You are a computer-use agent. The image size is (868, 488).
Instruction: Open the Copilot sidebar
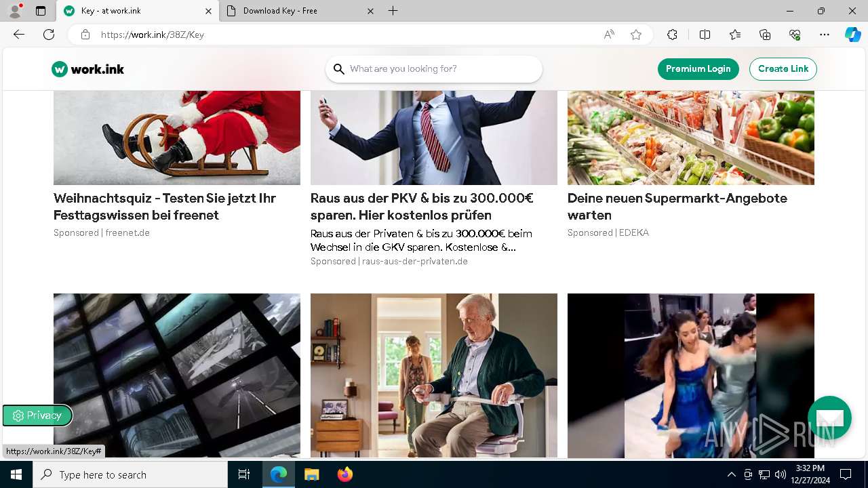pyautogui.click(x=853, y=35)
